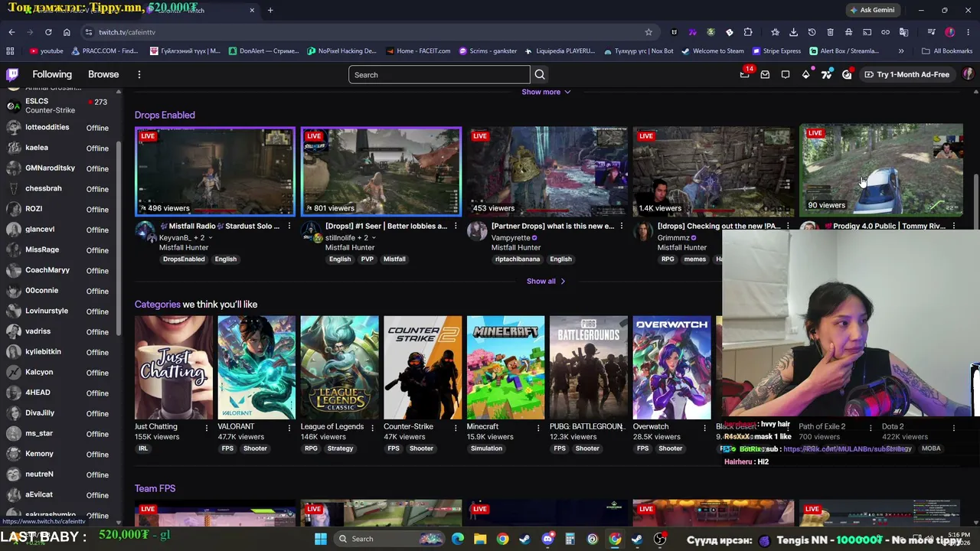Click Try 1-Month Ad-Free button
The image size is (980, 551).
pyautogui.click(x=906, y=74)
